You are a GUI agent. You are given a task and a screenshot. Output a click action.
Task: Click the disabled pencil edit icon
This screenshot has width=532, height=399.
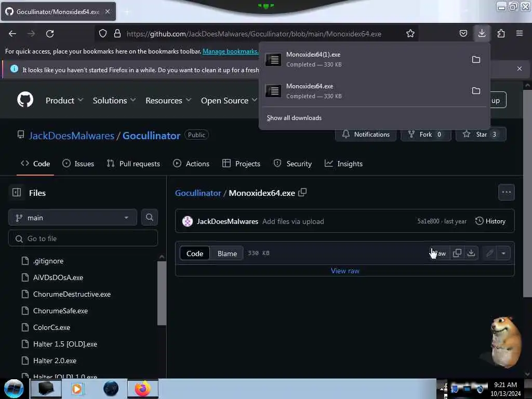489,253
